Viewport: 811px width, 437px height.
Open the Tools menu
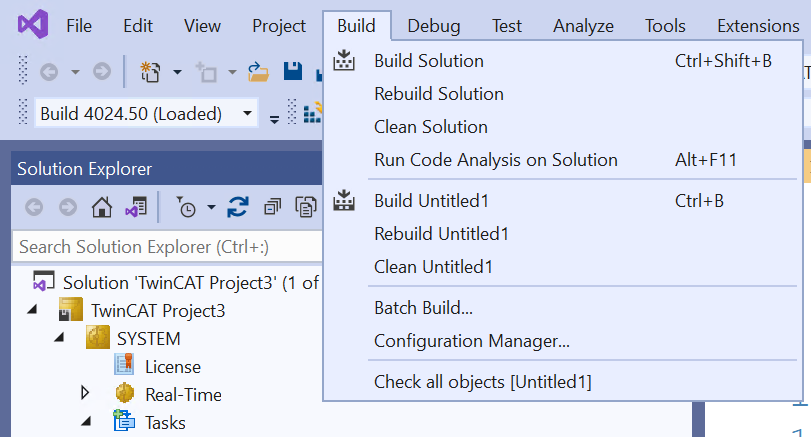pyautogui.click(x=665, y=26)
